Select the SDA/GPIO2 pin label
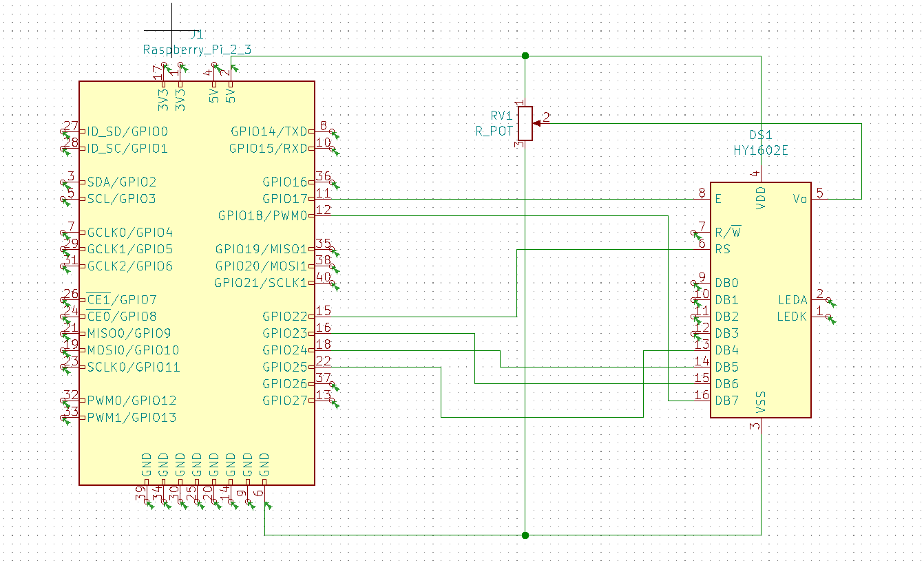 coord(122,182)
